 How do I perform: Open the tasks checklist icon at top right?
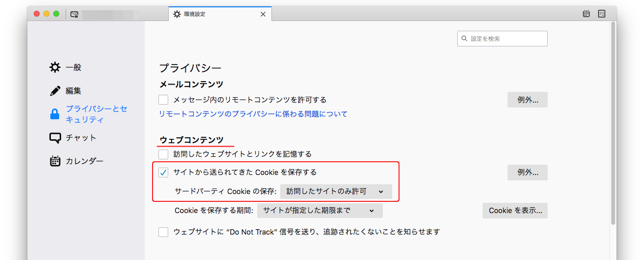[602, 14]
